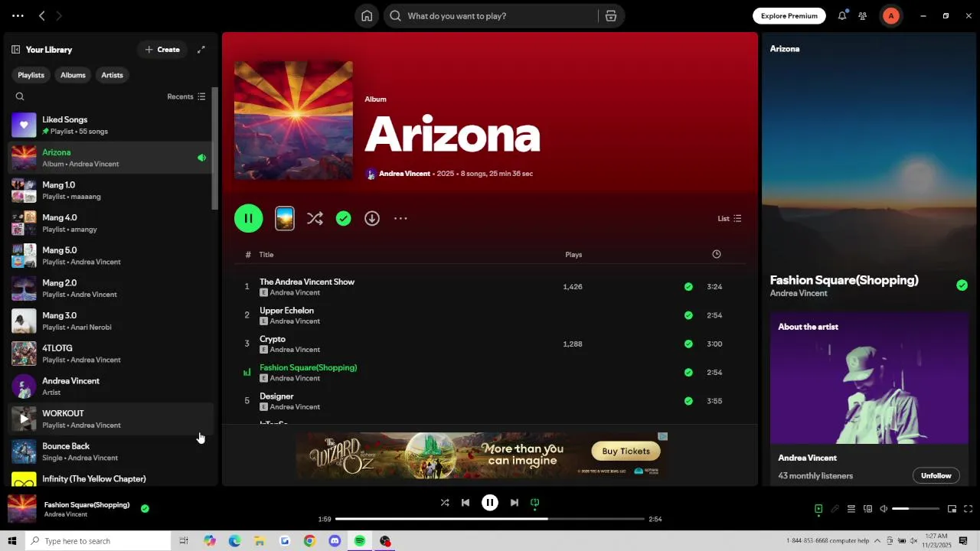
Task: Click the Windows Start button
Action: coord(12,541)
